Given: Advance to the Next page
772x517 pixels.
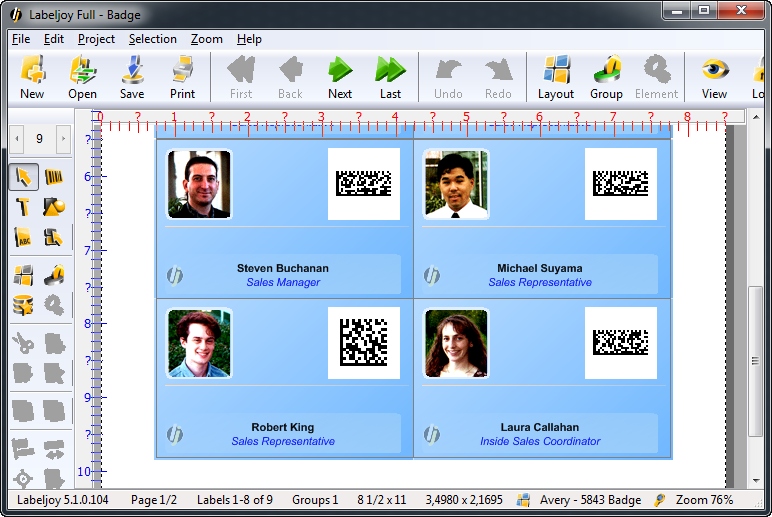Looking at the screenshot, I should tap(340, 77).
